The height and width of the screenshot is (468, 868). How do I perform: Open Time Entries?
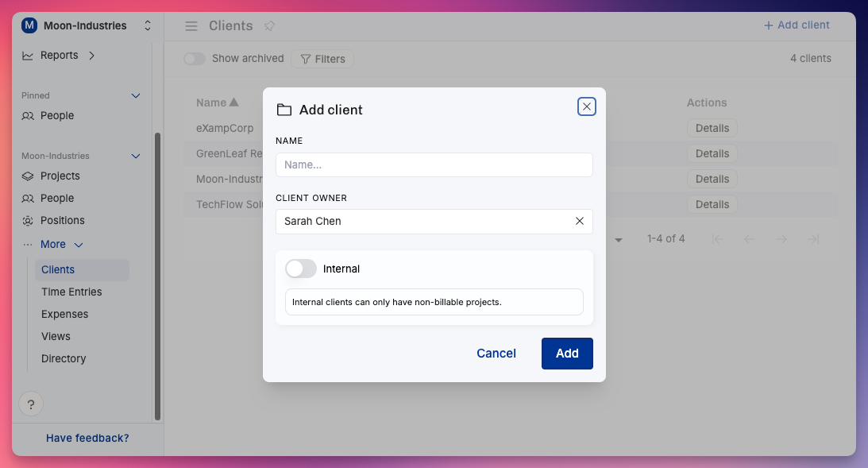pyautogui.click(x=71, y=292)
